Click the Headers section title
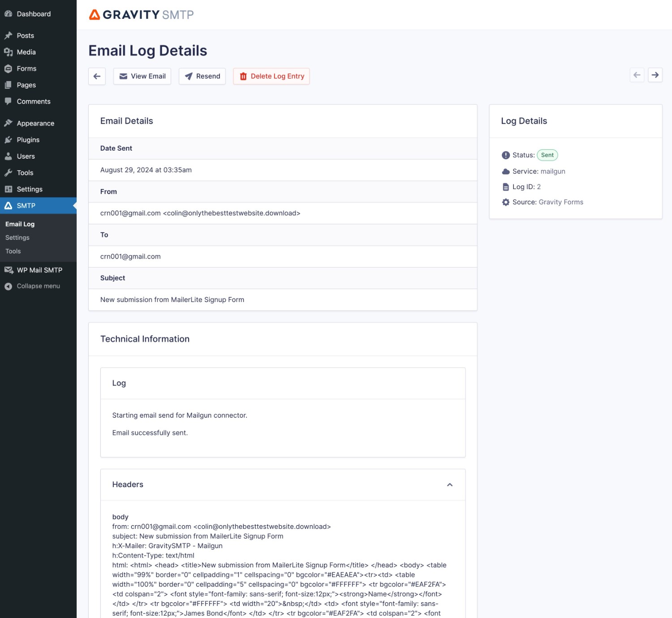The width and height of the screenshot is (672, 618). tap(128, 484)
